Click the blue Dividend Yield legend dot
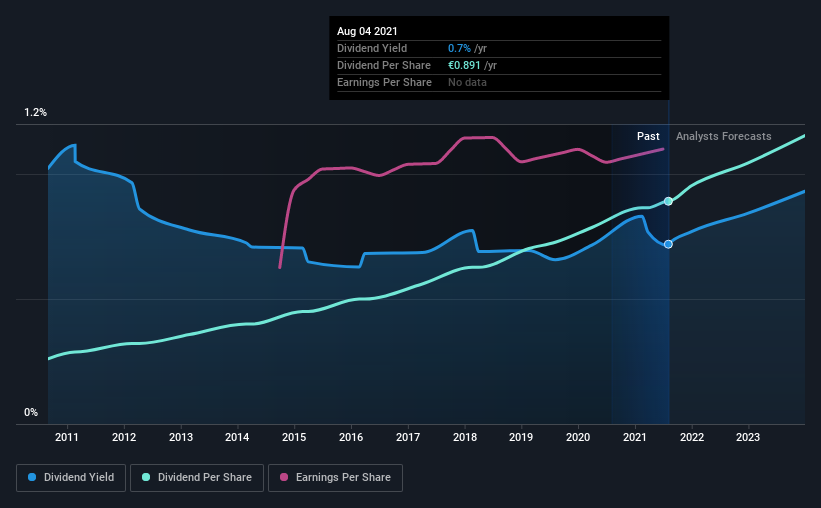This screenshot has height=508, width=821. [x=32, y=477]
